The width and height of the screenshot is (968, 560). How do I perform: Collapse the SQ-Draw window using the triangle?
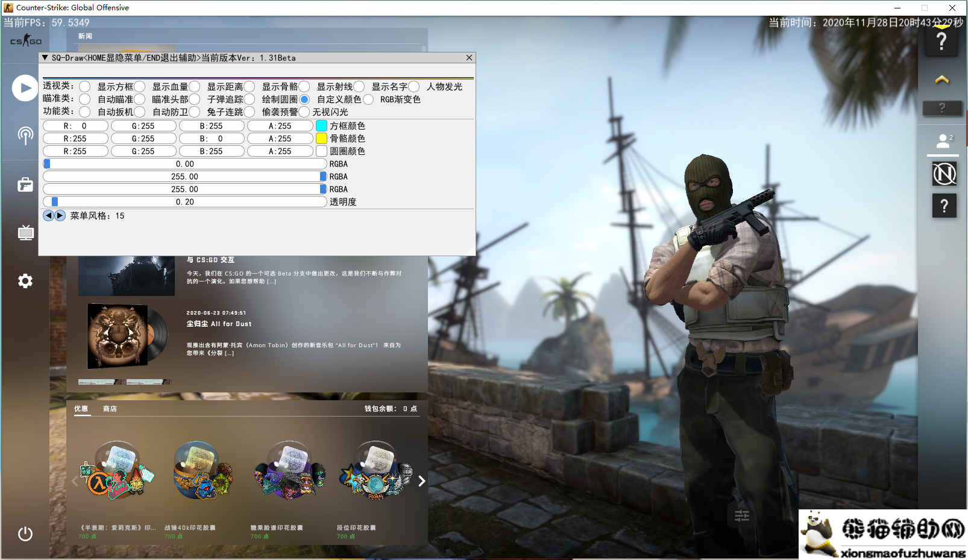(x=45, y=58)
